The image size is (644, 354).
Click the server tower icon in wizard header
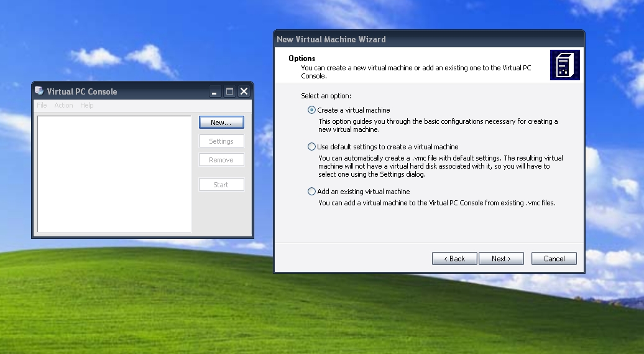564,65
